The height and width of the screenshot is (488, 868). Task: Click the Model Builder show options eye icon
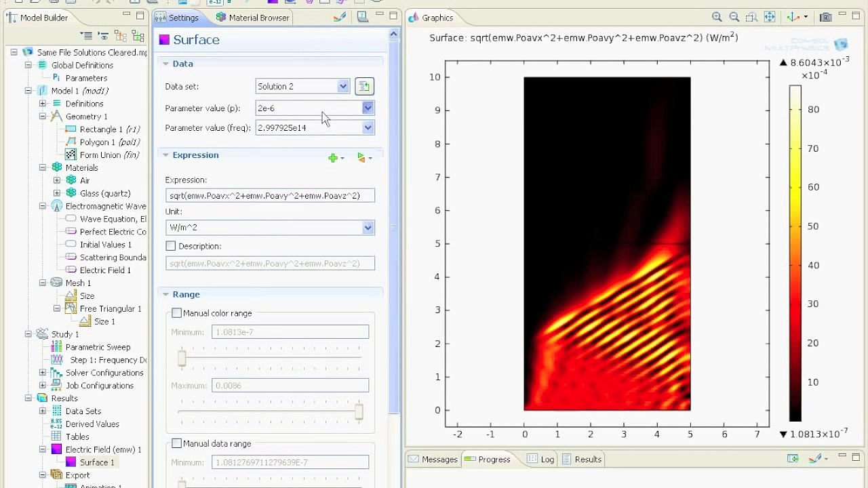pos(104,35)
